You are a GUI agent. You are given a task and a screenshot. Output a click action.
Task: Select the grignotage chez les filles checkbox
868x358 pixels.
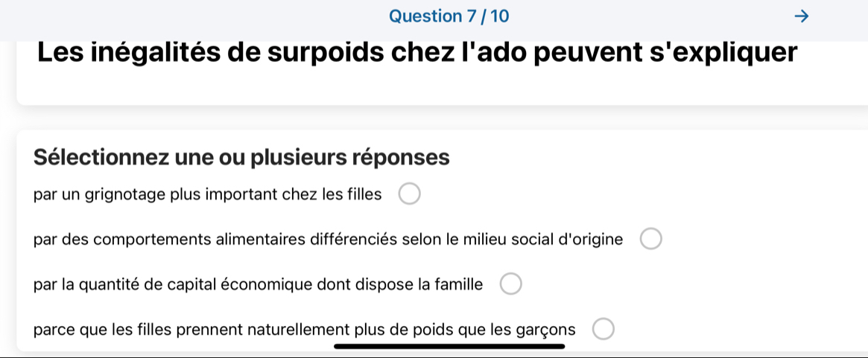pyautogui.click(x=409, y=195)
